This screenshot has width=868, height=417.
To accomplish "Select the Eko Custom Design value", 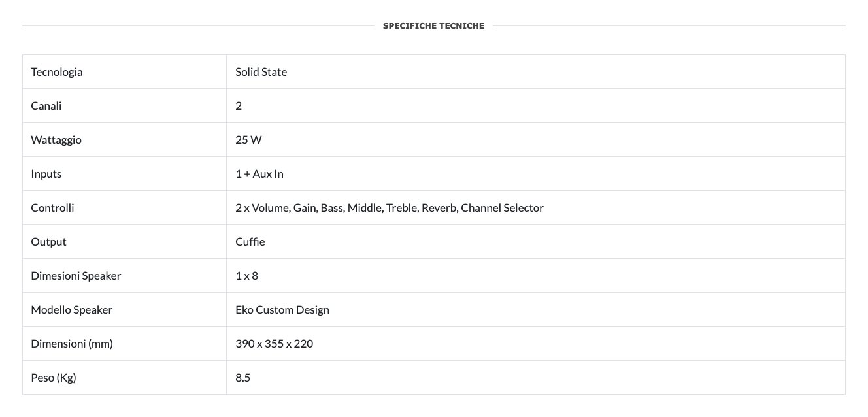I will click(x=282, y=310).
